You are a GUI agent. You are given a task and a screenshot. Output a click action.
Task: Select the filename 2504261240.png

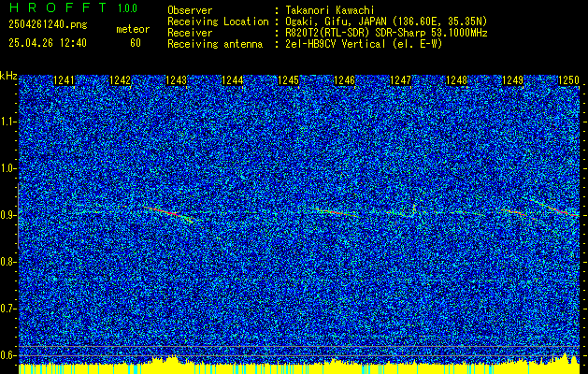[x=48, y=25]
